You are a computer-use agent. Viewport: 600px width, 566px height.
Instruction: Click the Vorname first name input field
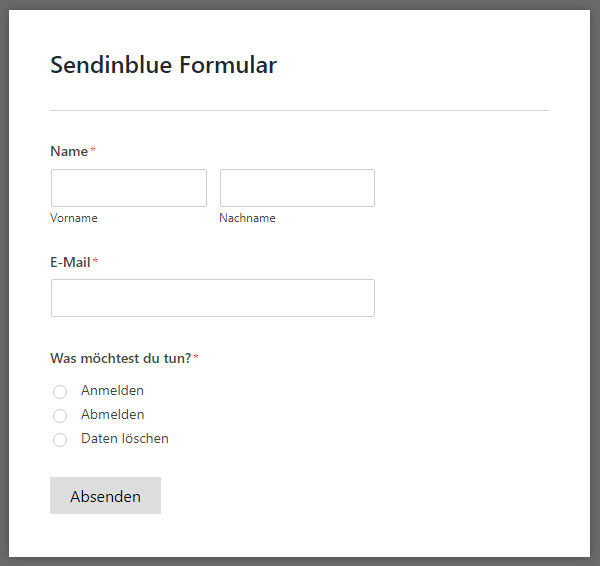coord(129,188)
